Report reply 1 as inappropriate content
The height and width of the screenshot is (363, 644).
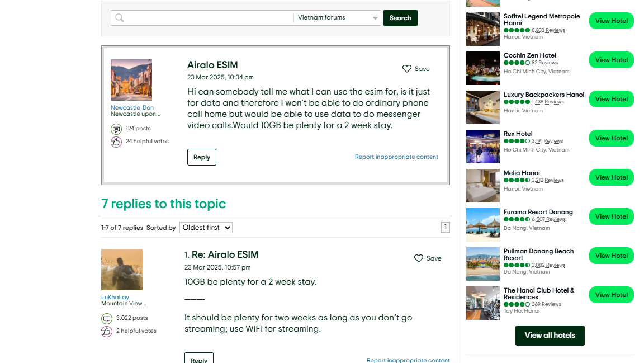(x=408, y=360)
